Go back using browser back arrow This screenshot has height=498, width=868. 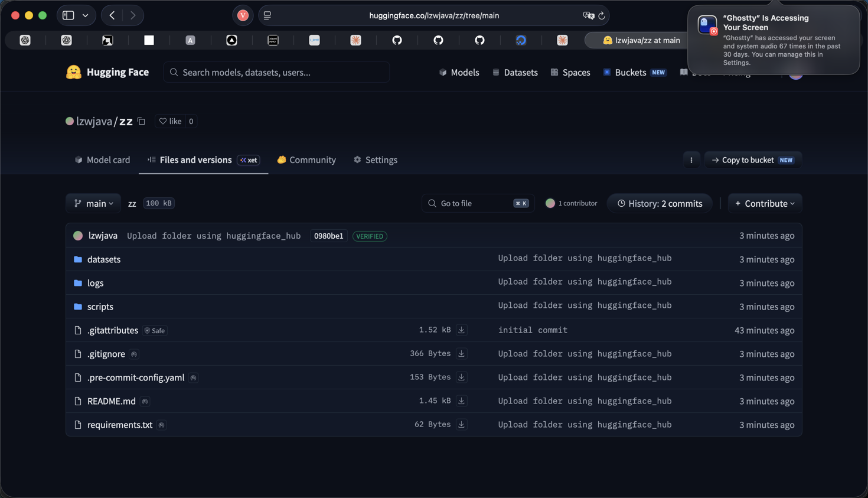[112, 15]
